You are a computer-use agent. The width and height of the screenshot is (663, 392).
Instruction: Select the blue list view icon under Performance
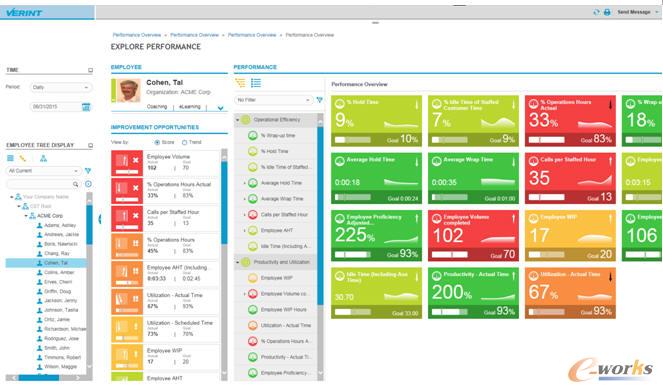pos(256,83)
